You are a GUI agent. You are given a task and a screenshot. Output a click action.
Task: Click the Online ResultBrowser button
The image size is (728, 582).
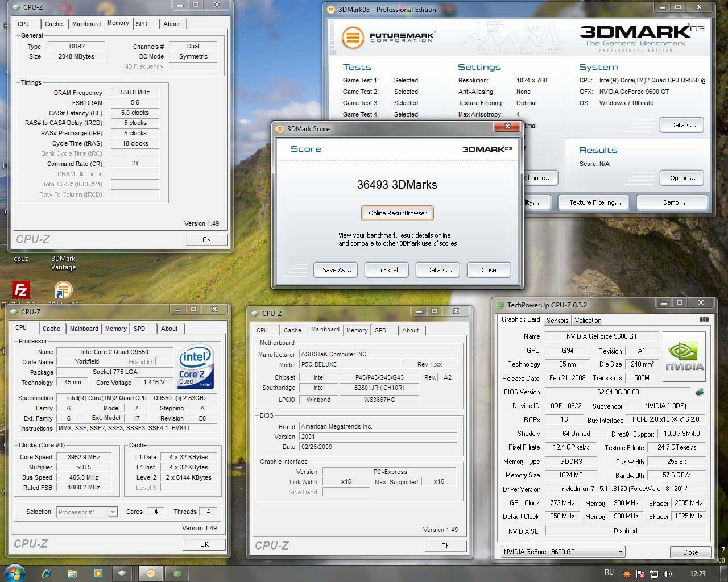click(x=398, y=213)
